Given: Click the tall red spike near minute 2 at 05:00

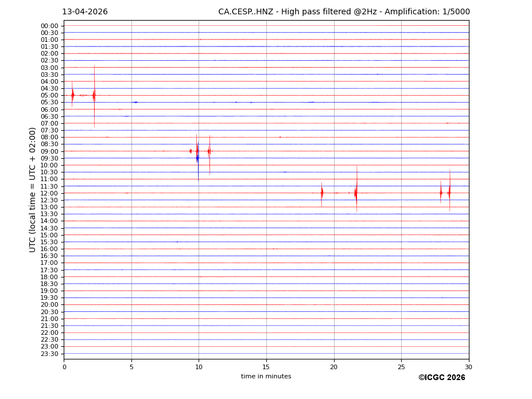Looking at the screenshot, I should pyautogui.click(x=94, y=95).
